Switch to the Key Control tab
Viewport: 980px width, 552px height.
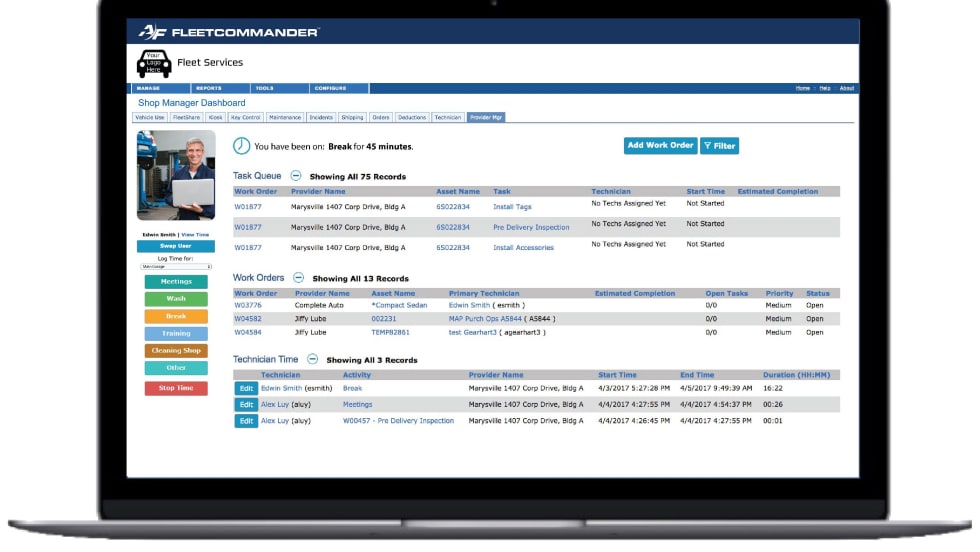(246, 117)
